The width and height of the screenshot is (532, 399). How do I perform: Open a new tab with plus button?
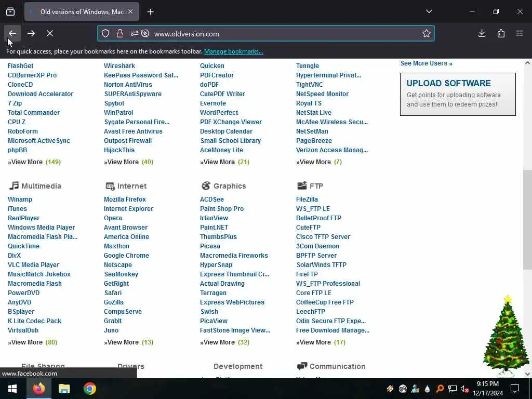click(150, 12)
